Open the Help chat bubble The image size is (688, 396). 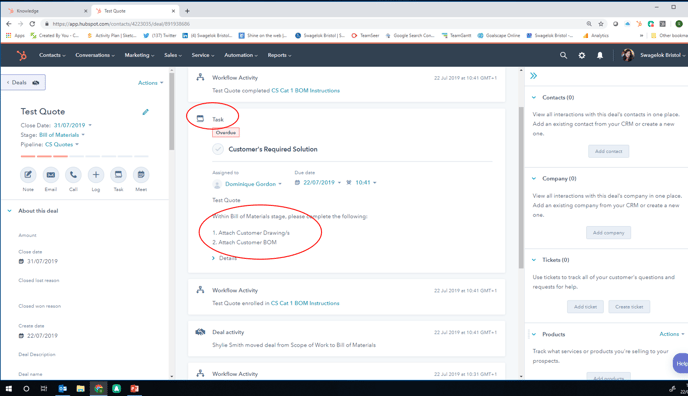(x=681, y=363)
